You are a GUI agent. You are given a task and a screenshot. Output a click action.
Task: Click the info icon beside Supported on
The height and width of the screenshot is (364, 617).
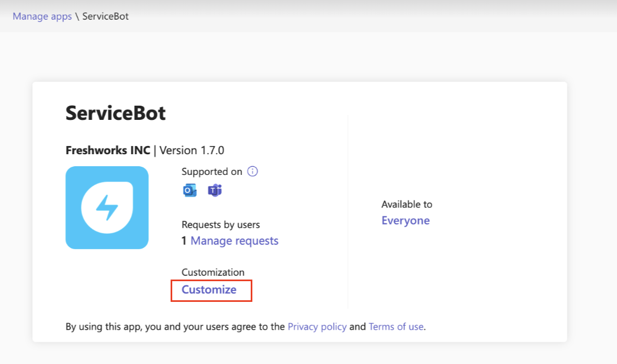click(252, 172)
